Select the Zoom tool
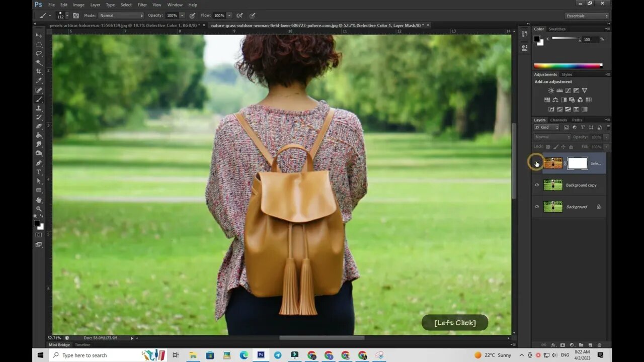The image size is (644, 362). 39,209
